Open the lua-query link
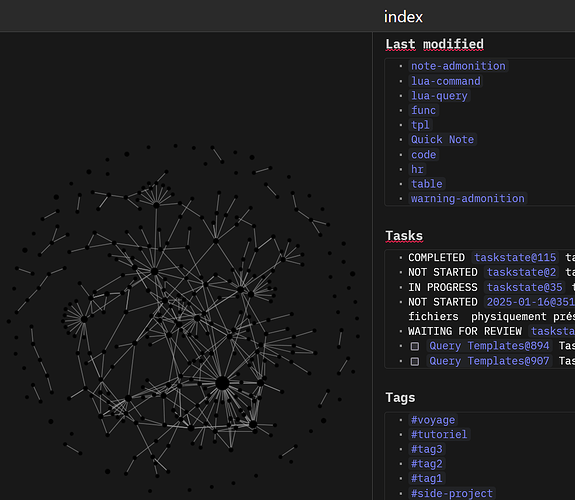Screen dimensions: 575x500 click(439, 96)
